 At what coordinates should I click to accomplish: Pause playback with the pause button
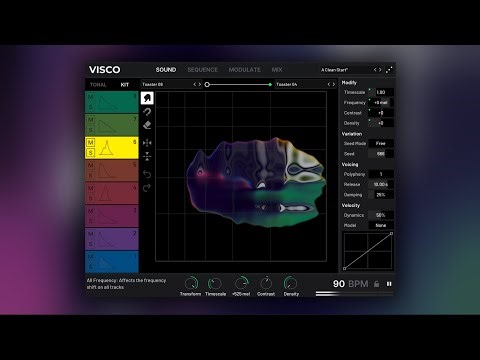tap(389, 284)
